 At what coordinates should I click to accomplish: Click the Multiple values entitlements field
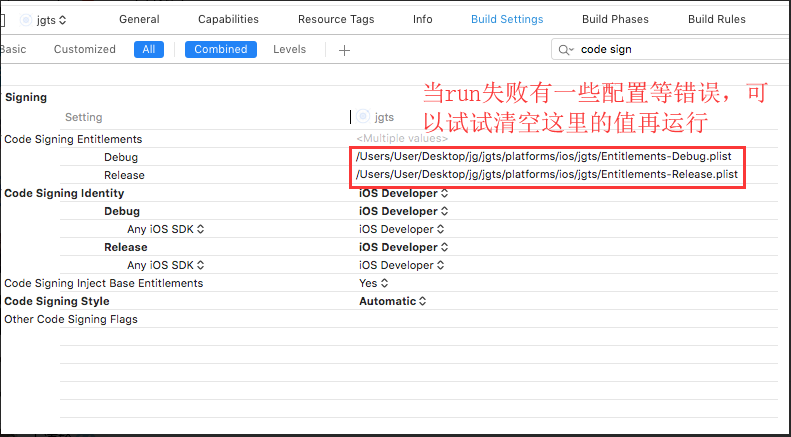pyautogui.click(x=402, y=138)
